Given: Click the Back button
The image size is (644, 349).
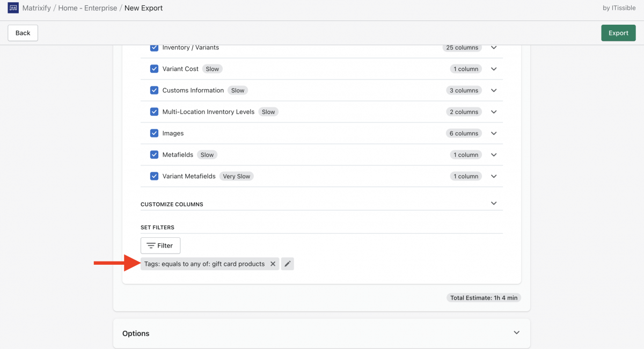Looking at the screenshot, I should [x=23, y=33].
